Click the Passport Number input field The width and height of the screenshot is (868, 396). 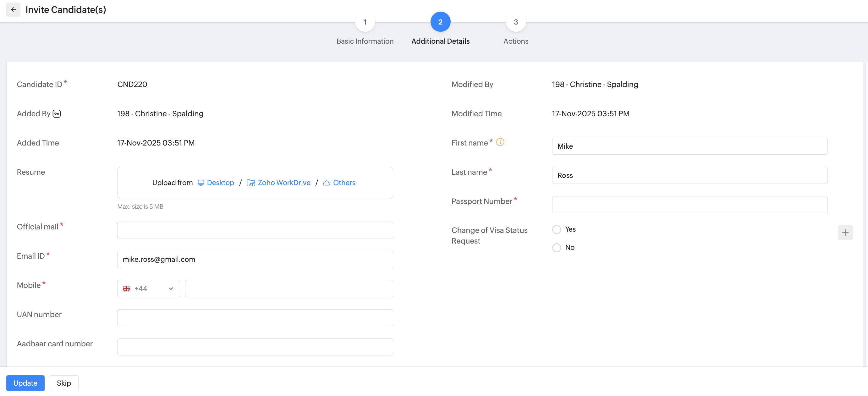(689, 205)
